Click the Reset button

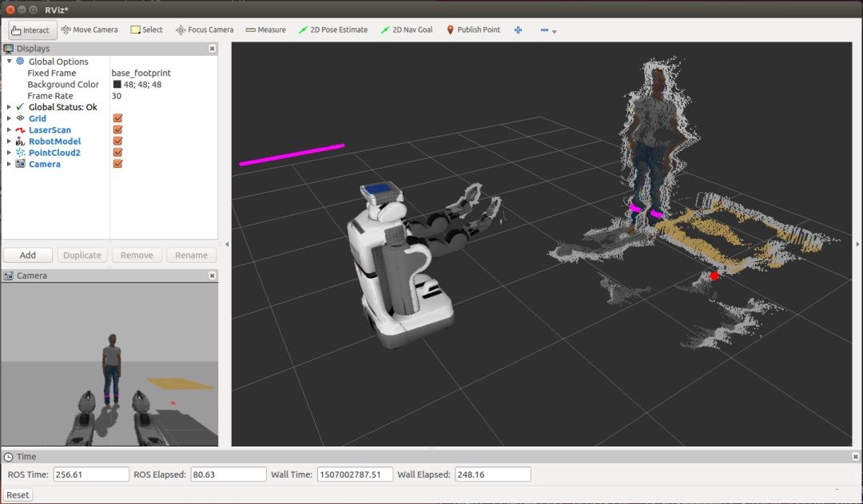pos(18,494)
